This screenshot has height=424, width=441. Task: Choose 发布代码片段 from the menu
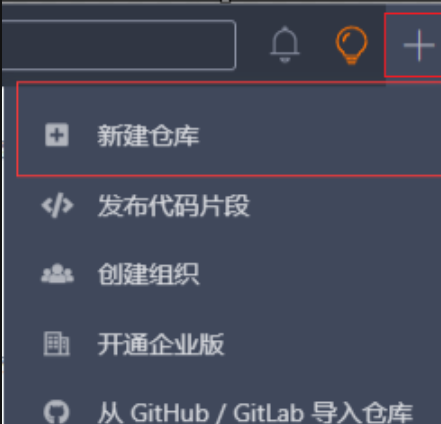click(x=174, y=206)
